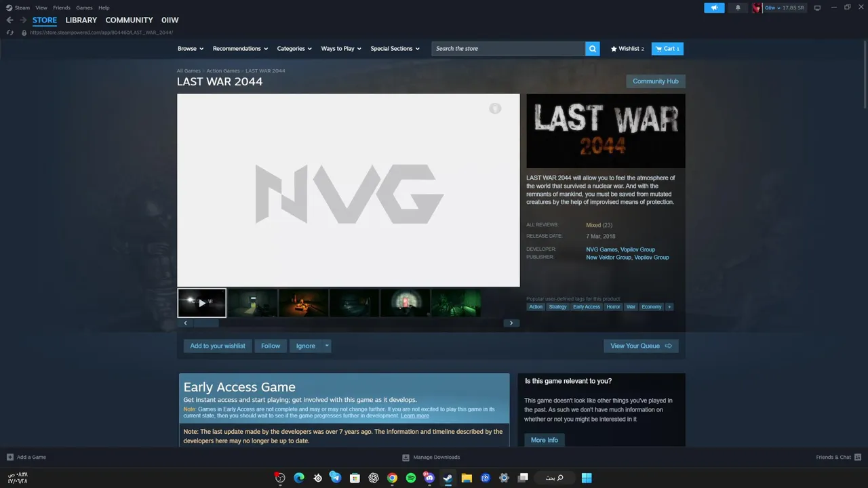This screenshot has width=868, height=488.
Task: Open the Friends & Chat icon
Action: pyautogui.click(x=858, y=457)
